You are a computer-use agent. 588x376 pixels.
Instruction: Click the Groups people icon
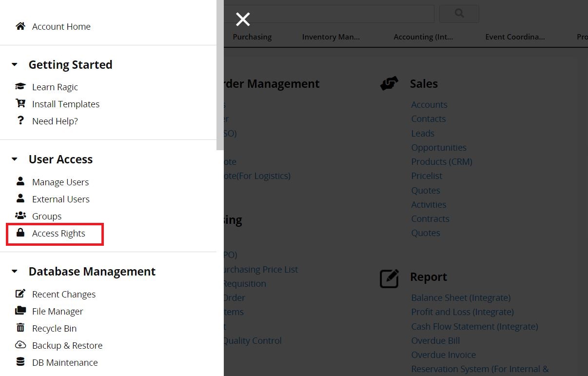[x=20, y=216]
